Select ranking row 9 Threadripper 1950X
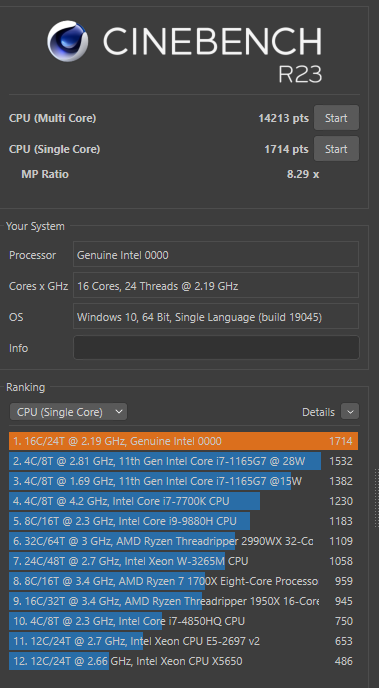The image size is (379, 688). coord(183,601)
